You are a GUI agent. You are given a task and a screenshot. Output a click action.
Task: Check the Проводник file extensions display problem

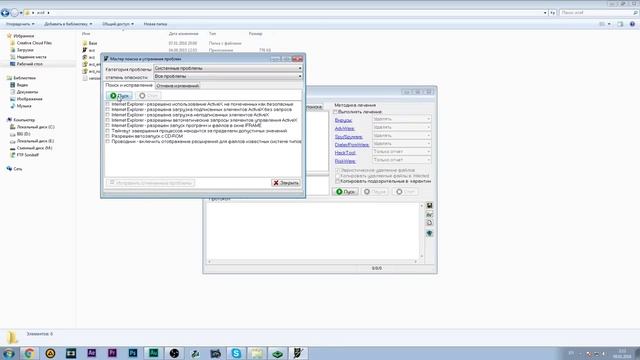(x=108, y=142)
